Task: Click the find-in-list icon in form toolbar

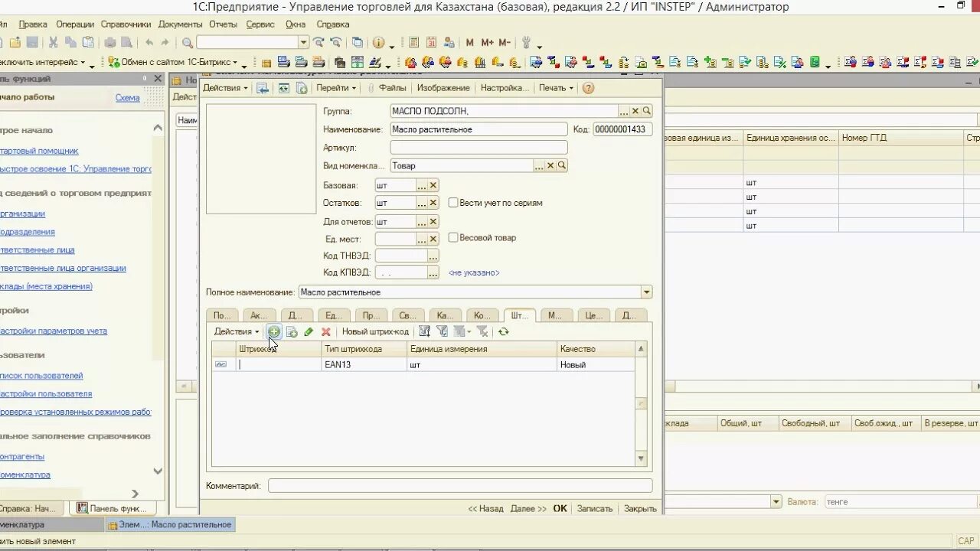Action: (x=263, y=88)
